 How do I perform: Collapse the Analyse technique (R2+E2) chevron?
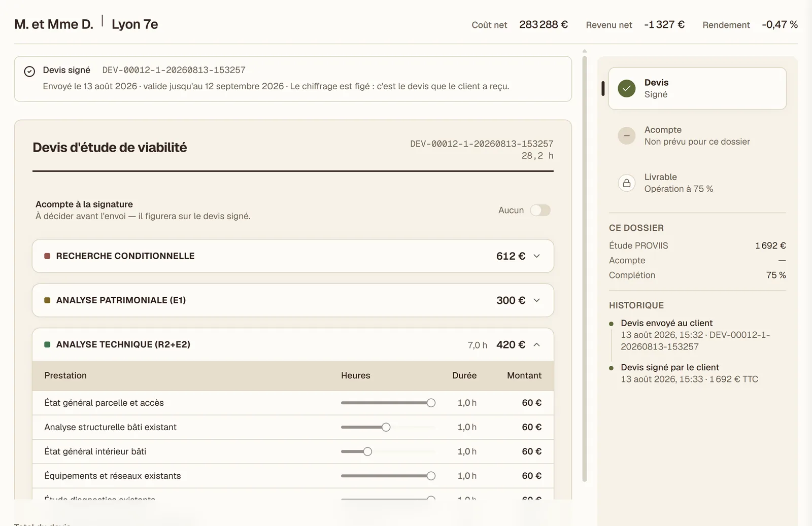click(536, 344)
